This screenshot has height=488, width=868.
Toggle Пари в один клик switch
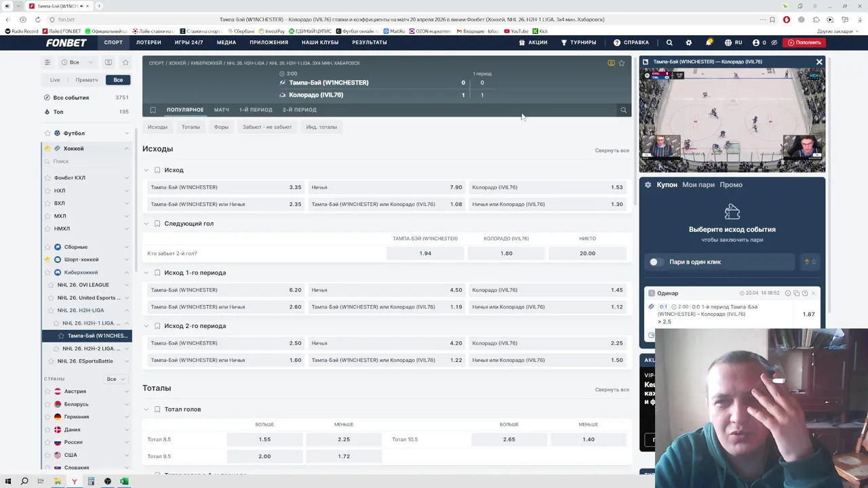[x=654, y=262]
